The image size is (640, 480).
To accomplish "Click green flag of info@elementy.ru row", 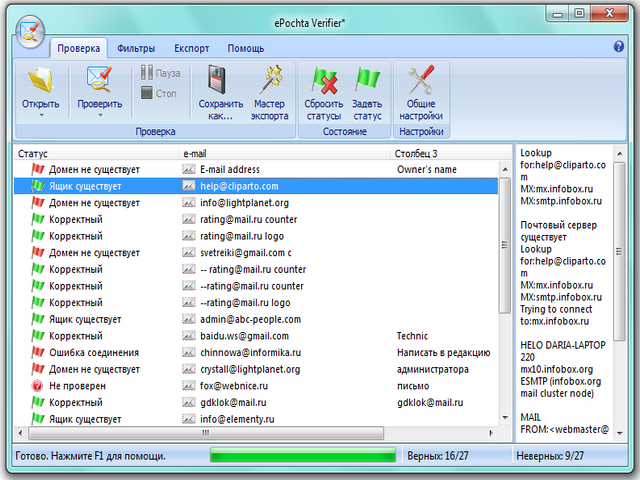I will tap(38, 418).
